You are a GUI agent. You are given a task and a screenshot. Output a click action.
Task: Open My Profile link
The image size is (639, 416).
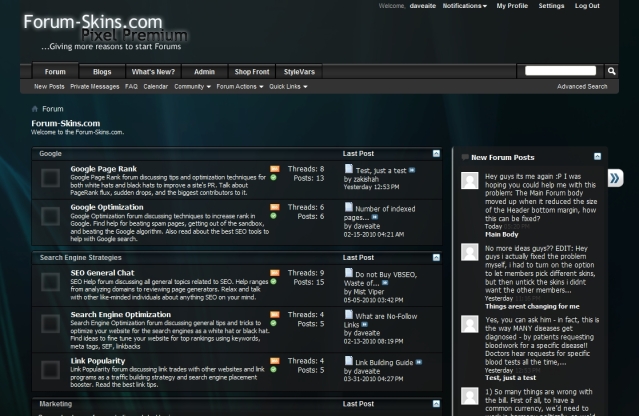click(x=512, y=6)
